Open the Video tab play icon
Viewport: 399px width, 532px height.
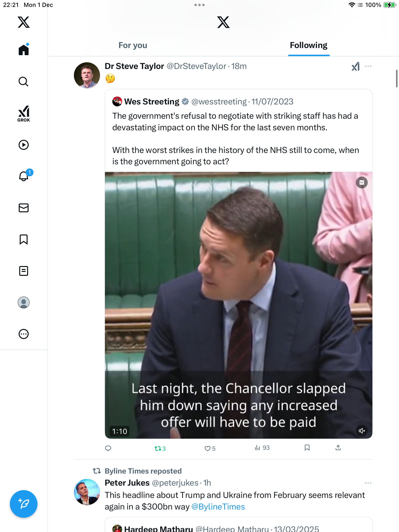[24, 145]
